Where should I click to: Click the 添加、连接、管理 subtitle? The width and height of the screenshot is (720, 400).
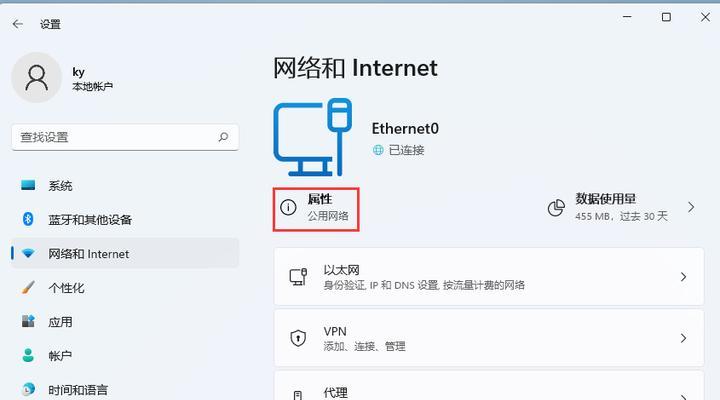(365, 346)
